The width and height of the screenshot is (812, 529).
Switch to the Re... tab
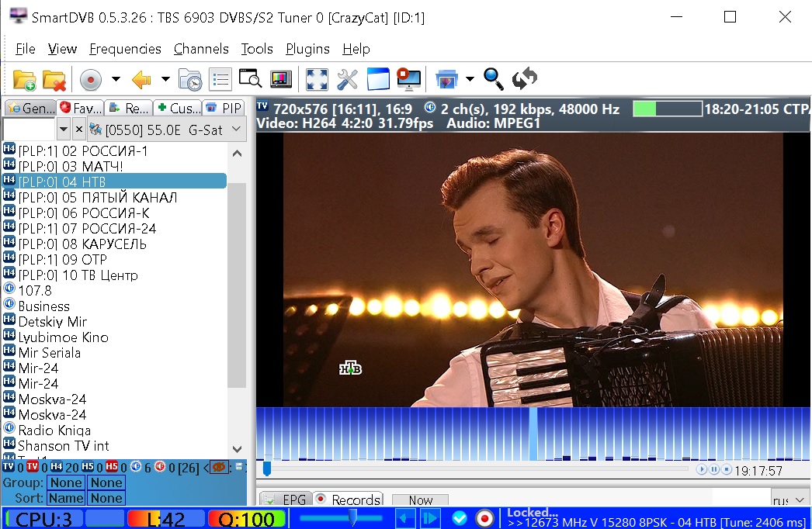click(128, 108)
